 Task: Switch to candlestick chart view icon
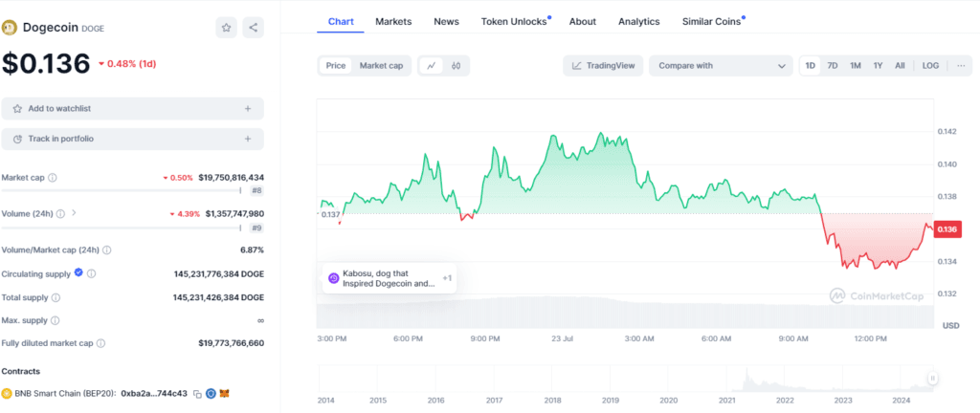coord(457,66)
